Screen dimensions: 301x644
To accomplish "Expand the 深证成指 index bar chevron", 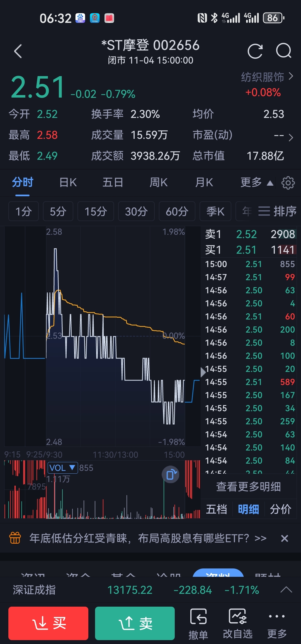I will [286, 589].
